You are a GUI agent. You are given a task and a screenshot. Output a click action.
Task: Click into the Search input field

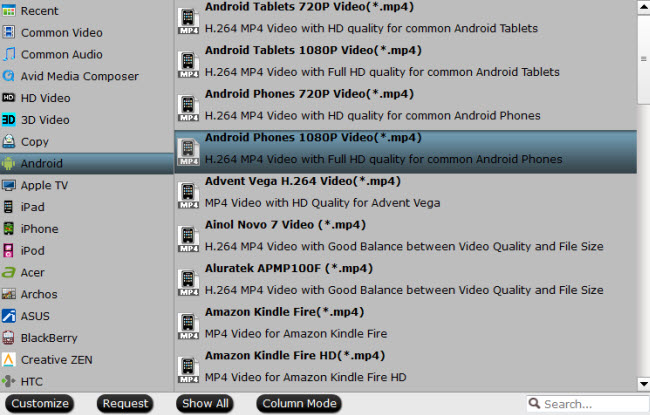[x=588, y=403]
